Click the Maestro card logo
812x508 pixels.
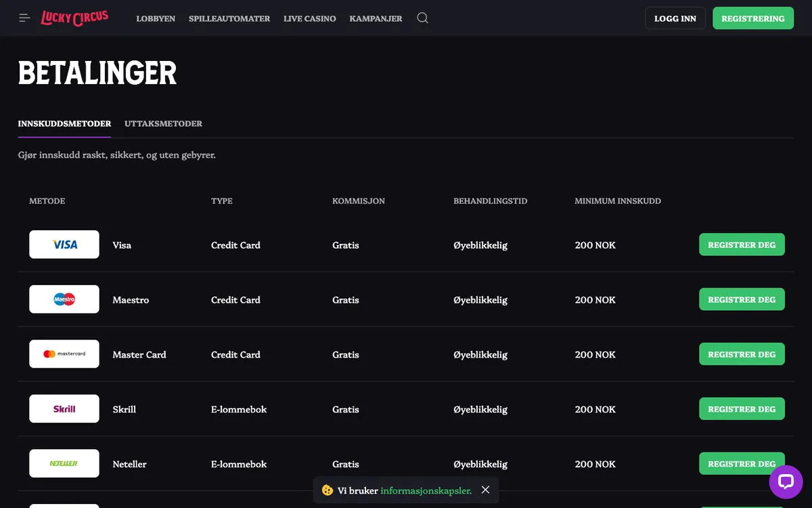(64, 299)
